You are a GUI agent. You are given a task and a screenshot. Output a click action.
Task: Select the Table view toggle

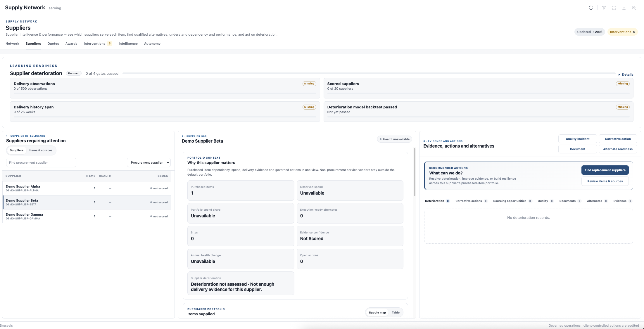[396, 313]
